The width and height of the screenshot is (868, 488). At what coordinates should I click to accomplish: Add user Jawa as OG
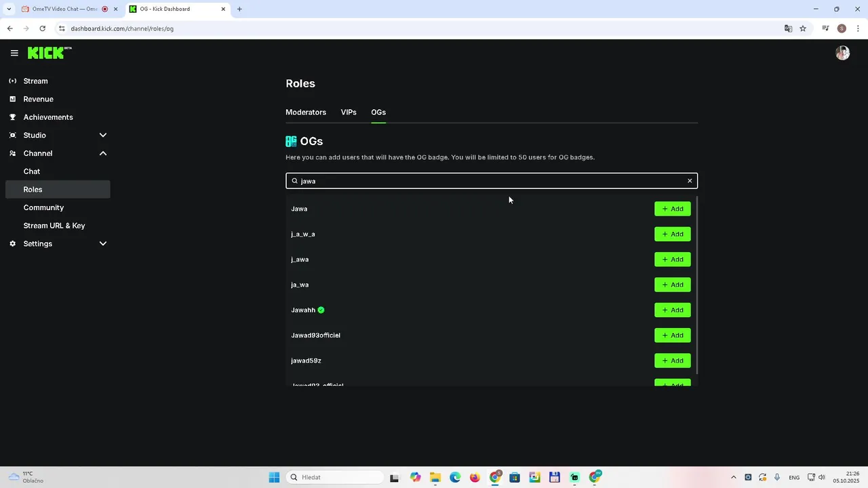tap(673, 209)
